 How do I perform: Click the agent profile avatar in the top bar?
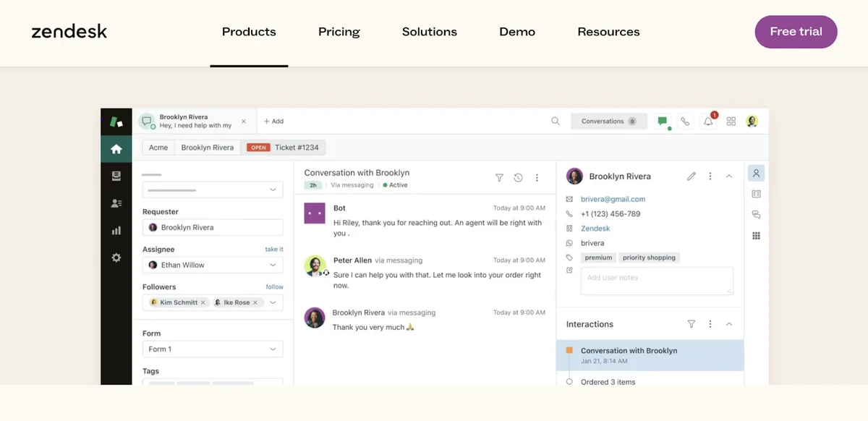click(752, 122)
